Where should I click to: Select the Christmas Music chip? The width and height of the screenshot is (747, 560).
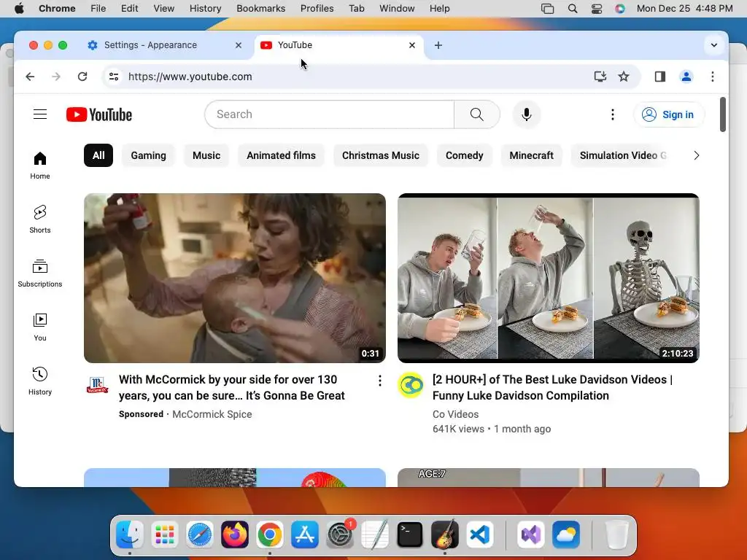(x=381, y=155)
